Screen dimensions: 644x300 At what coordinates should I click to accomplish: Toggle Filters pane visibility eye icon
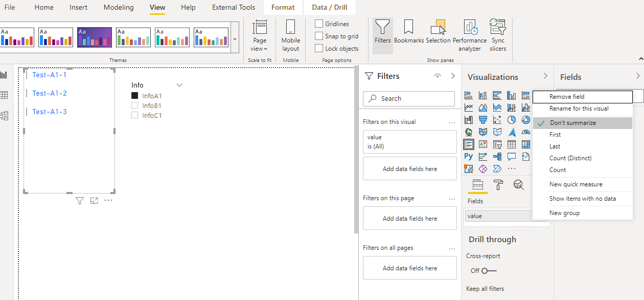pos(438,76)
